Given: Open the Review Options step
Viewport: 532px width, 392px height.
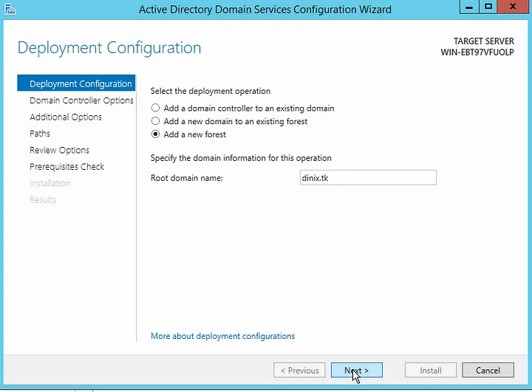Looking at the screenshot, I should tap(59, 150).
